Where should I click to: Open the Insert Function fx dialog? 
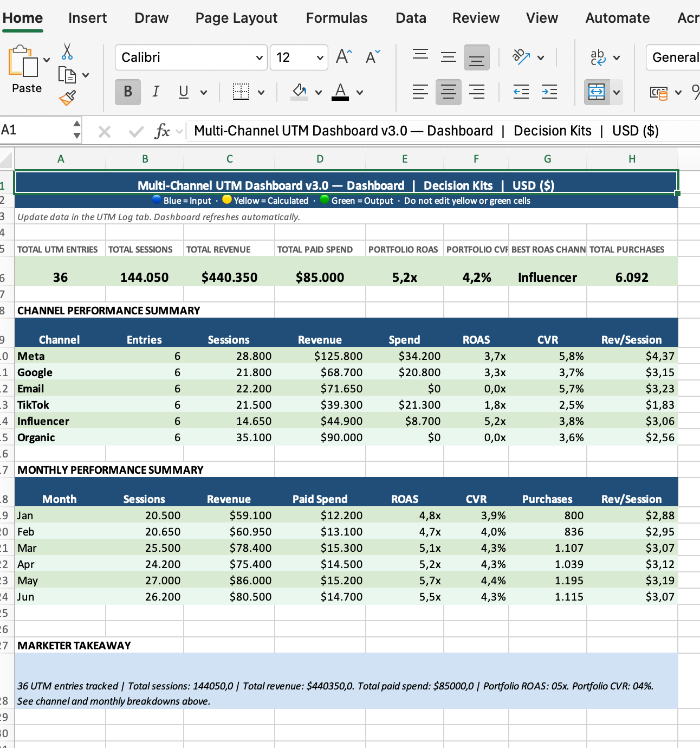point(162,131)
